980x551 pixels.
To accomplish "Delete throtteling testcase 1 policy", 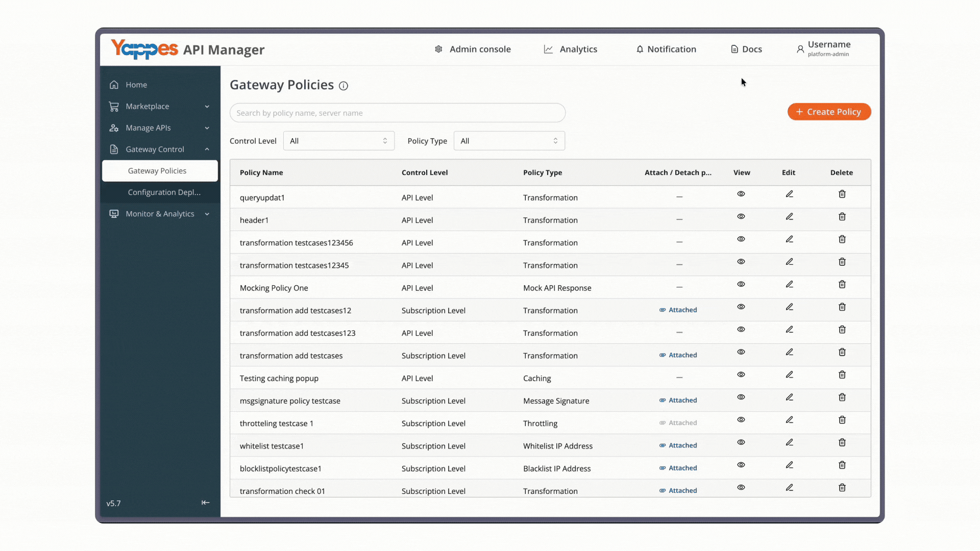I will pos(842,419).
